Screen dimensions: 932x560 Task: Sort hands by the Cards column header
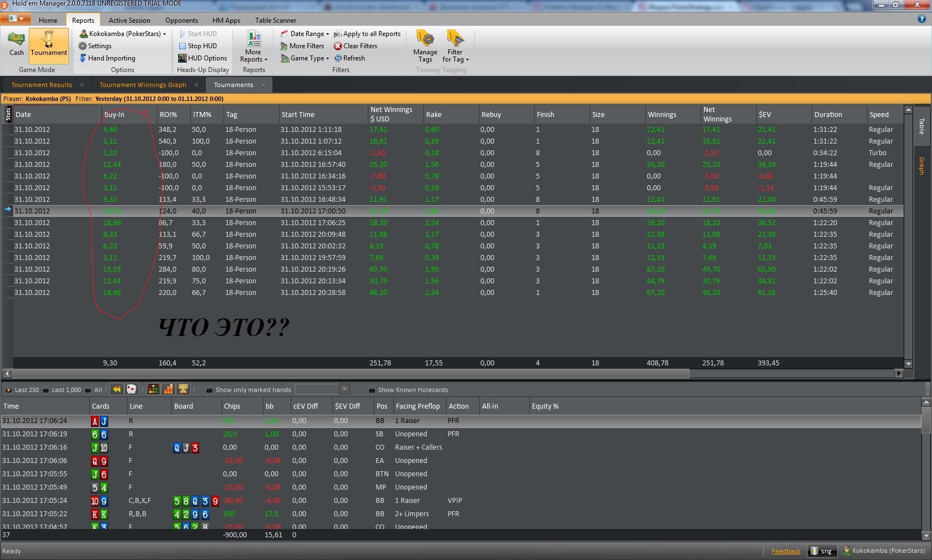pos(108,406)
